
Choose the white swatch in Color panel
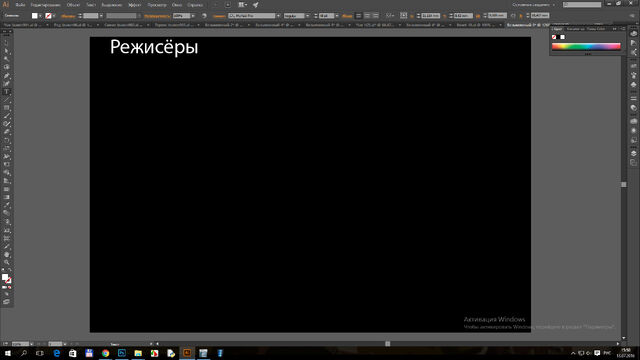(563, 37)
